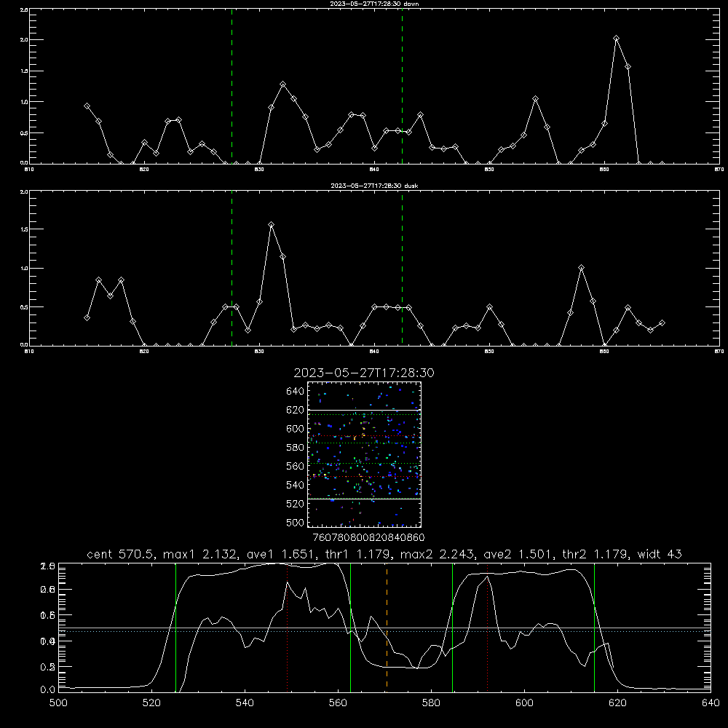Click the upper white horizontal line in scatter image
The width and height of the screenshot is (728, 728).
click(365, 410)
